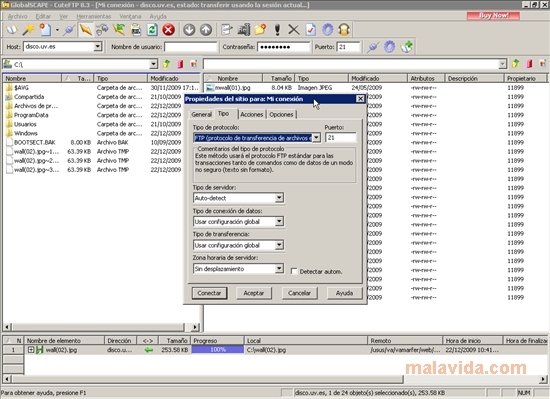The image size is (550, 399).
Task: Click the plug connect icon beside Puerto field
Action: click(373, 47)
